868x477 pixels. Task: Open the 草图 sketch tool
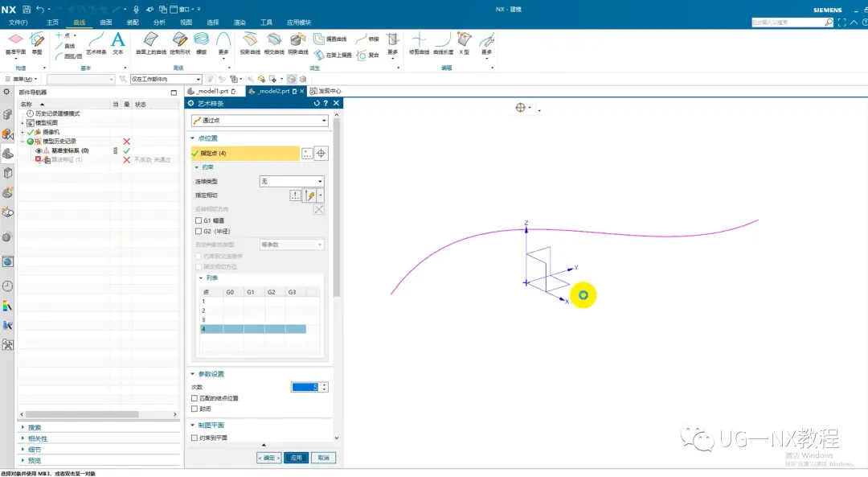pos(37,43)
